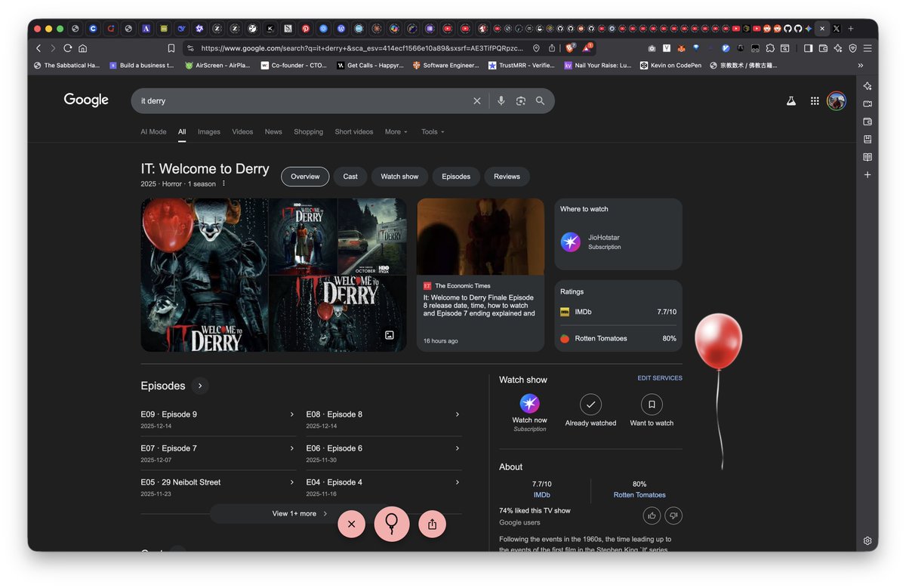Open three-dot menu next to 1 season
Viewport: 906px width, 588px height.
point(223,183)
